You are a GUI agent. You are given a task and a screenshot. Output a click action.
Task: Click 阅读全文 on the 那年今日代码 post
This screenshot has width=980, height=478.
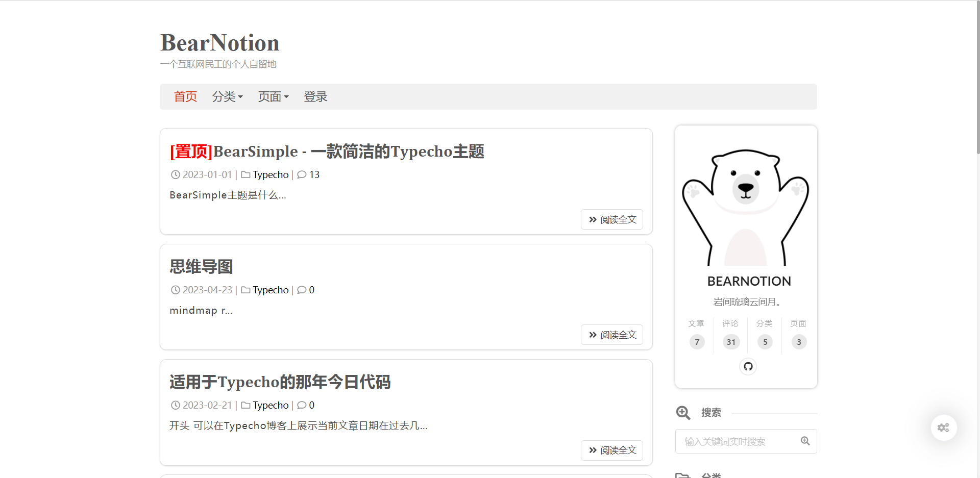tap(612, 450)
